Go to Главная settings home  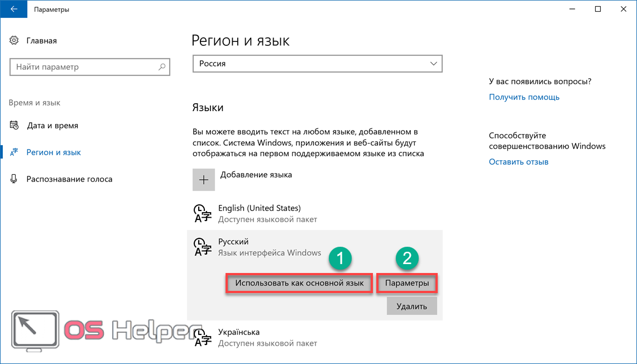click(41, 41)
